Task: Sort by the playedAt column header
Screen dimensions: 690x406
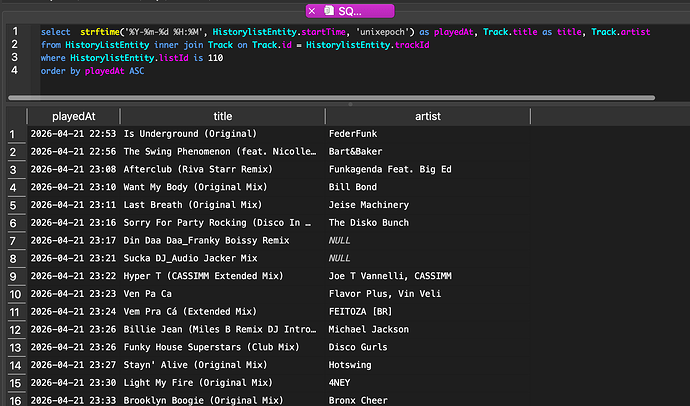Action: click(73, 117)
